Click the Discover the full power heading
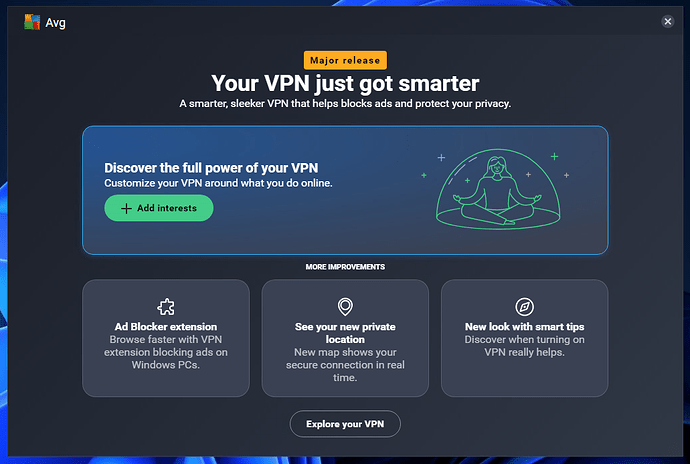 [211, 168]
